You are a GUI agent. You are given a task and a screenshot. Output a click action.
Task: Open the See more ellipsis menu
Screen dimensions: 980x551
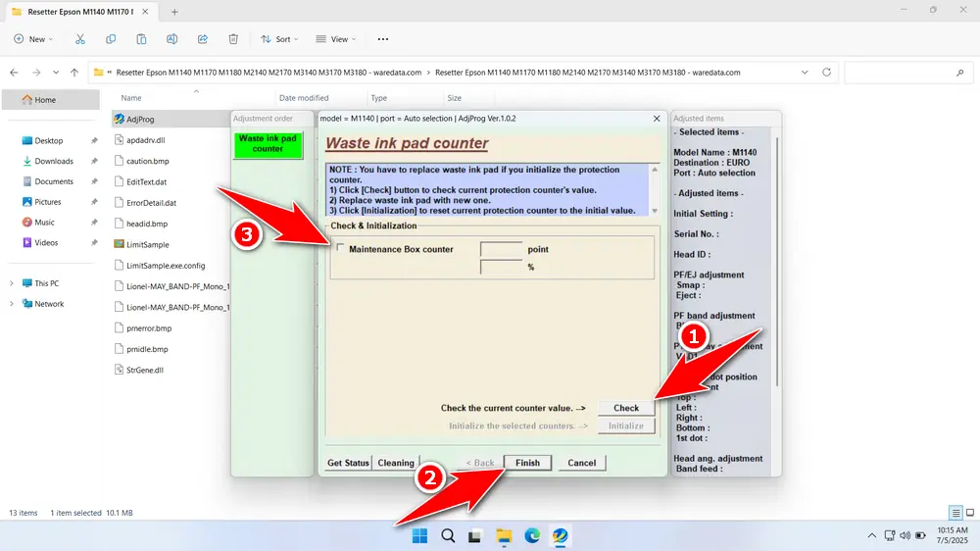tap(382, 39)
